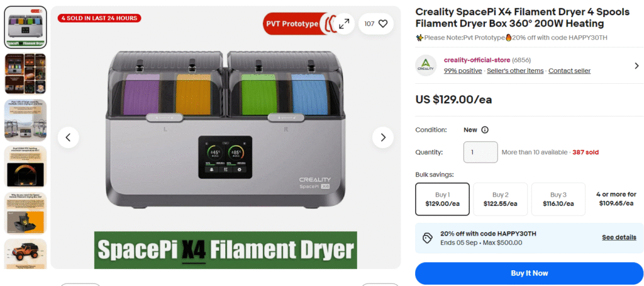Click the quantity input field
The image size is (644, 286).
coord(480,152)
